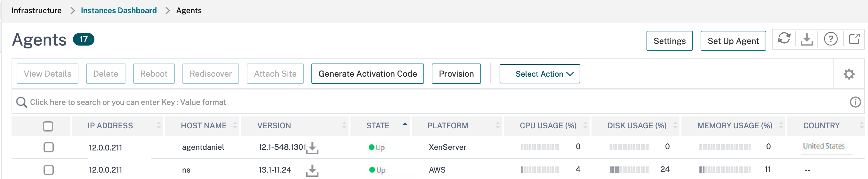Viewport: 868px width, 179px height.
Task: Click the Rediscover button
Action: click(211, 74)
